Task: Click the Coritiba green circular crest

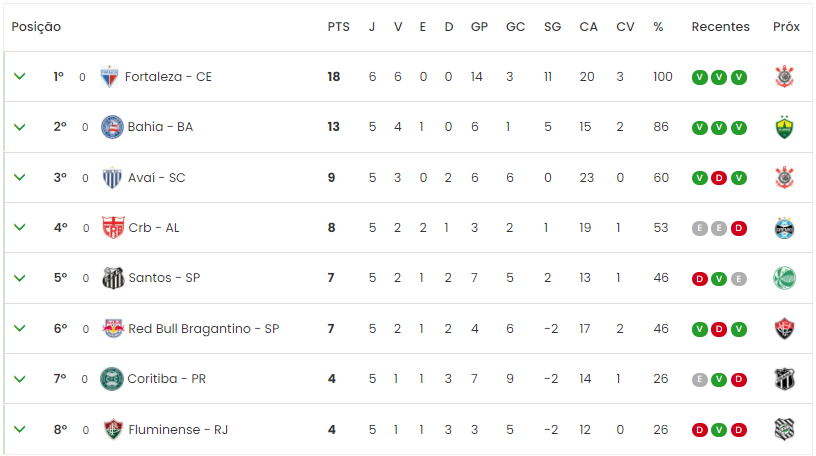Action: pos(111,379)
